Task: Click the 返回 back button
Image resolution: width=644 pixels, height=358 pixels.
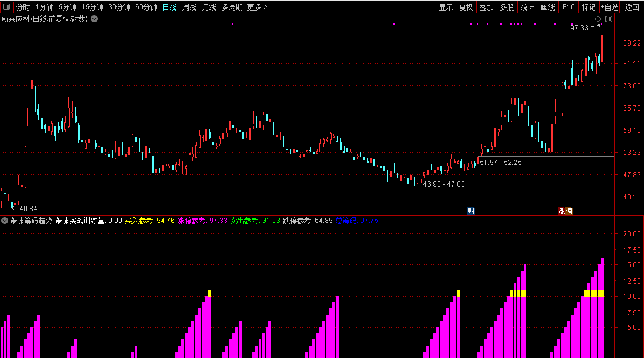Action: (x=632, y=7)
